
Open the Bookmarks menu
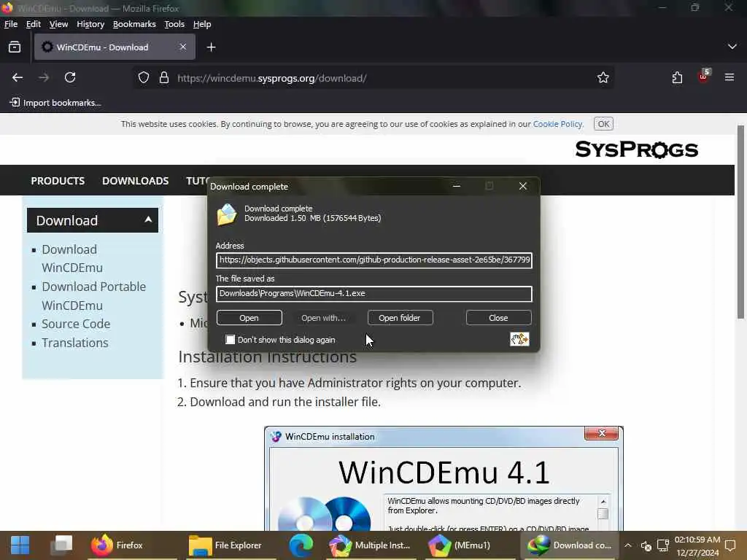point(134,24)
